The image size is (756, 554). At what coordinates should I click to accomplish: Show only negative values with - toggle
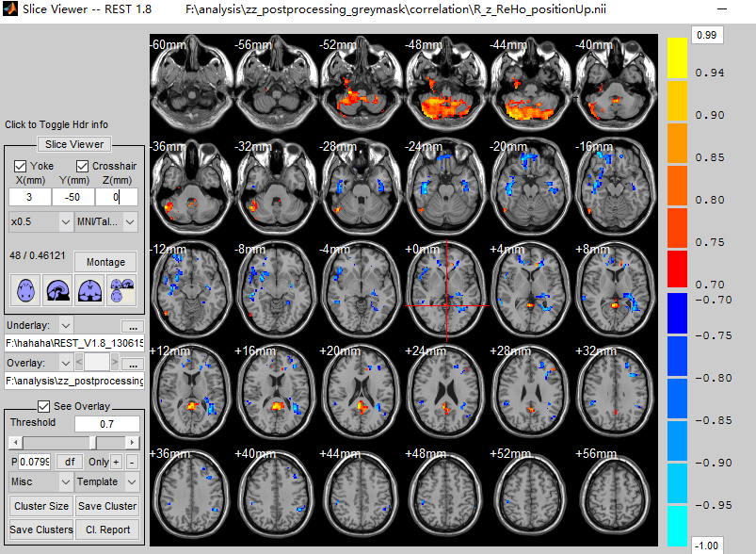pos(132,462)
